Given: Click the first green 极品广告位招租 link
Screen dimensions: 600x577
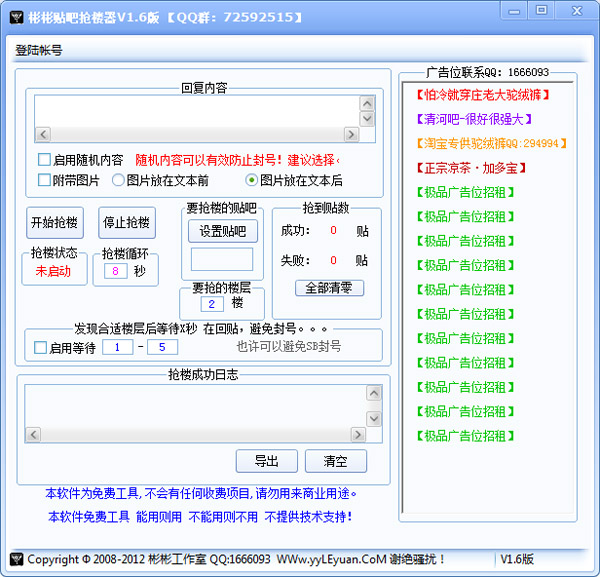Looking at the screenshot, I should [x=465, y=192].
